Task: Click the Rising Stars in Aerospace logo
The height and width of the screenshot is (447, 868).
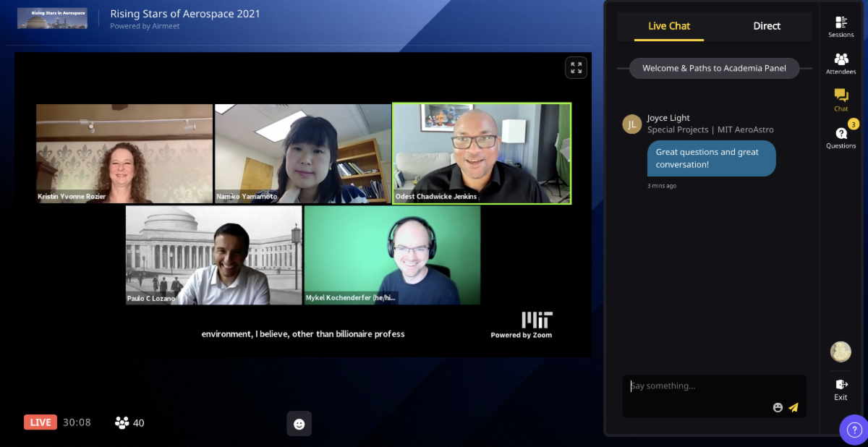Action: click(52, 18)
